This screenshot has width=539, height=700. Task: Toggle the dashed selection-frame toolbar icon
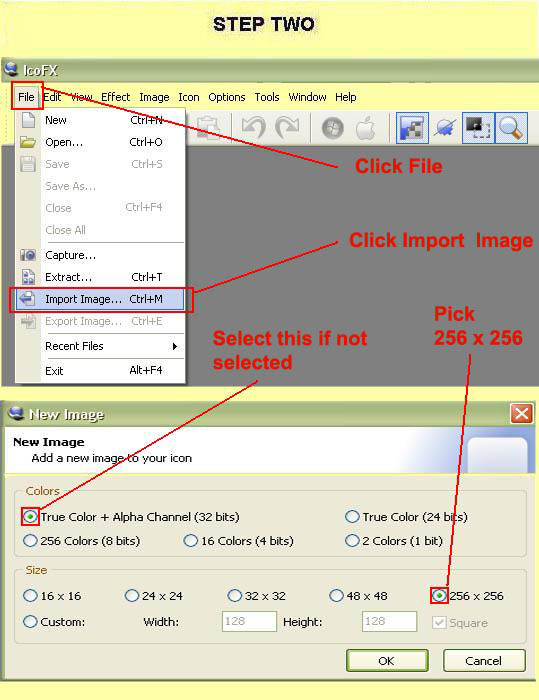(478, 128)
